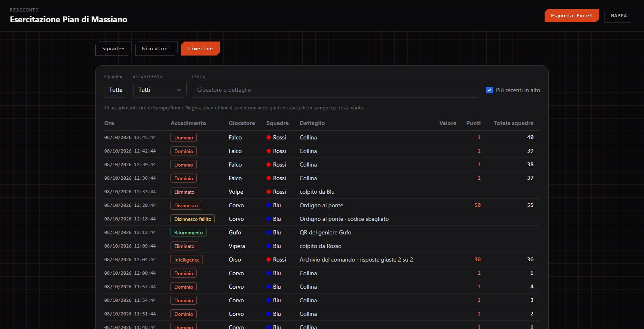Viewport: 644px width, 329px height.
Task: Expand the Accadimento dropdown showing Tutti
Action: pyautogui.click(x=160, y=90)
